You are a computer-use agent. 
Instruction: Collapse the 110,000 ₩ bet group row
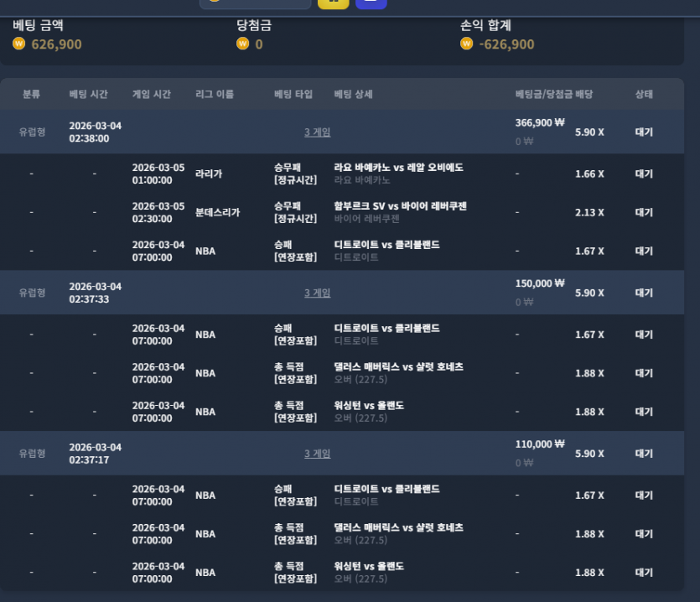click(342, 454)
